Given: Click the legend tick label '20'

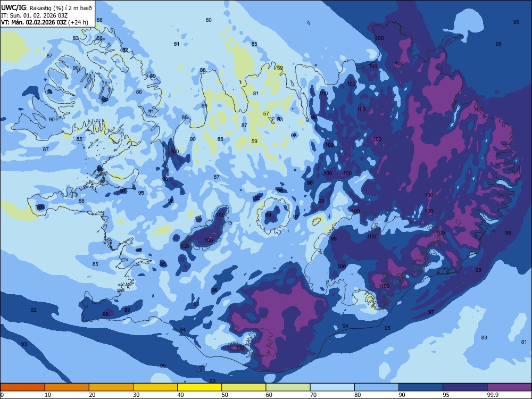Looking at the screenshot, I should coord(92,395).
